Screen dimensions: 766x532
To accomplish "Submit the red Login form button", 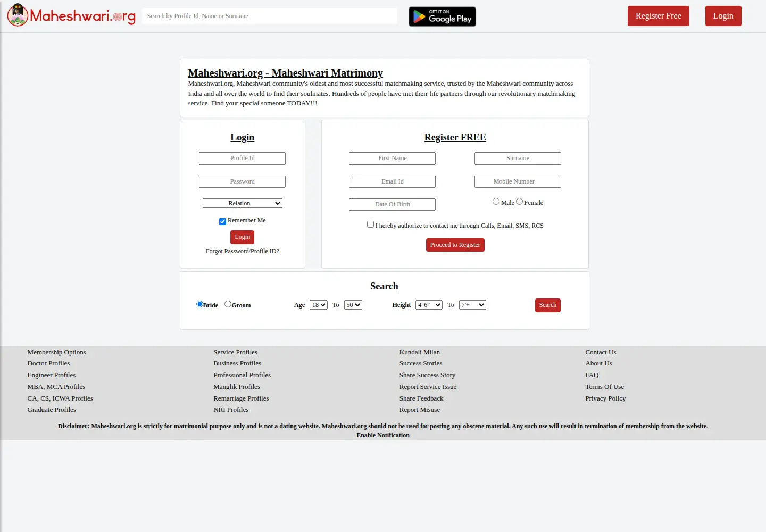I will (242, 237).
